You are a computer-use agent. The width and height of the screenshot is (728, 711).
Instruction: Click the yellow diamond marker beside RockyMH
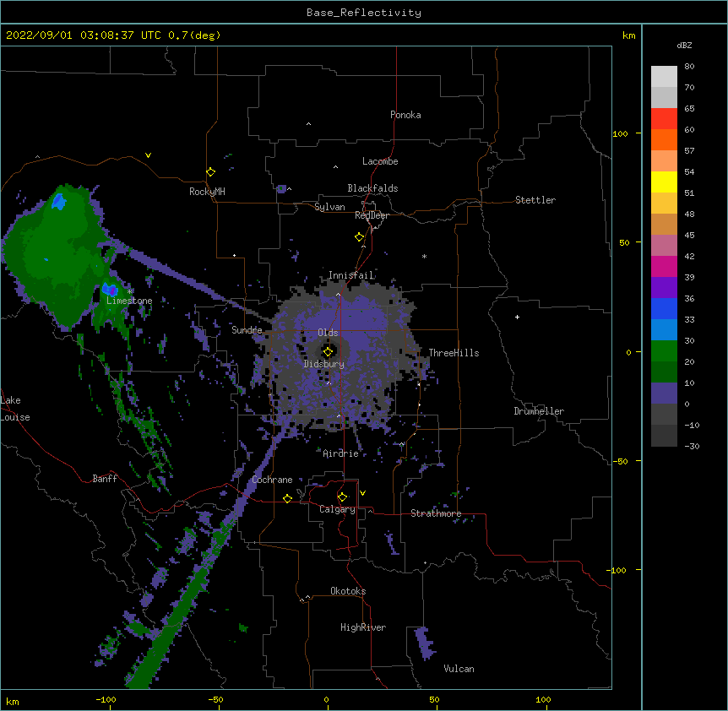[x=210, y=171]
